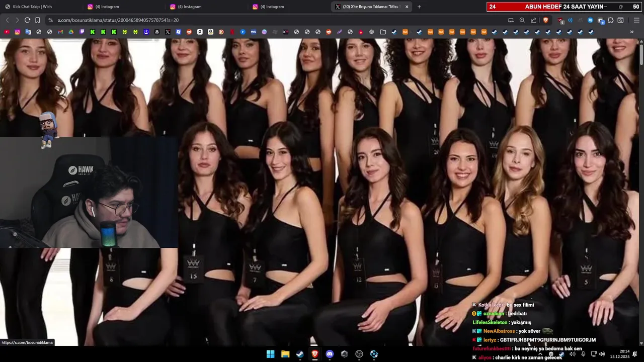Bookmark this page via toolbar bookmark icon
644x362 pixels.
(37, 20)
